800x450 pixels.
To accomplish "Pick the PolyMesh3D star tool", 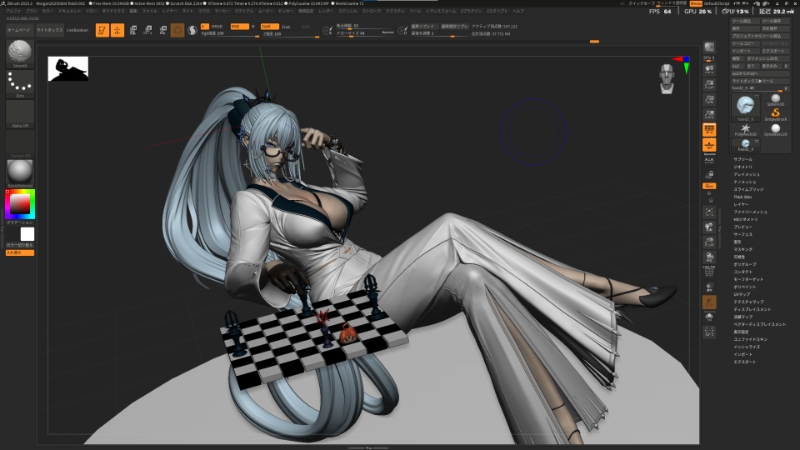I will [x=746, y=126].
